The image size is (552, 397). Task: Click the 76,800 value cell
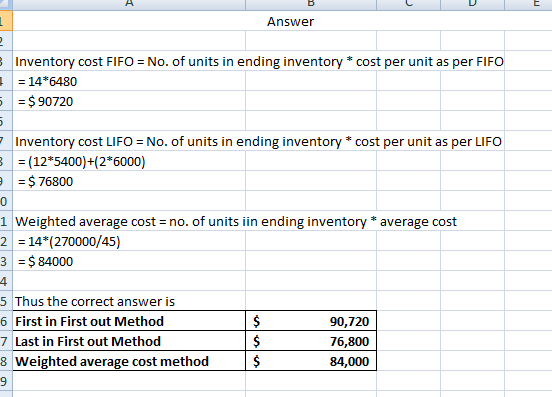point(311,341)
